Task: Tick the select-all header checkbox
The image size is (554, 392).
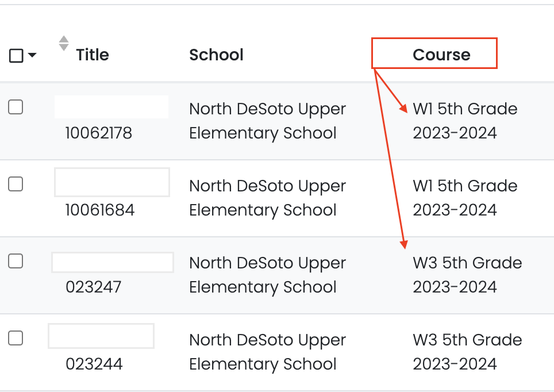Action: (17, 55)
